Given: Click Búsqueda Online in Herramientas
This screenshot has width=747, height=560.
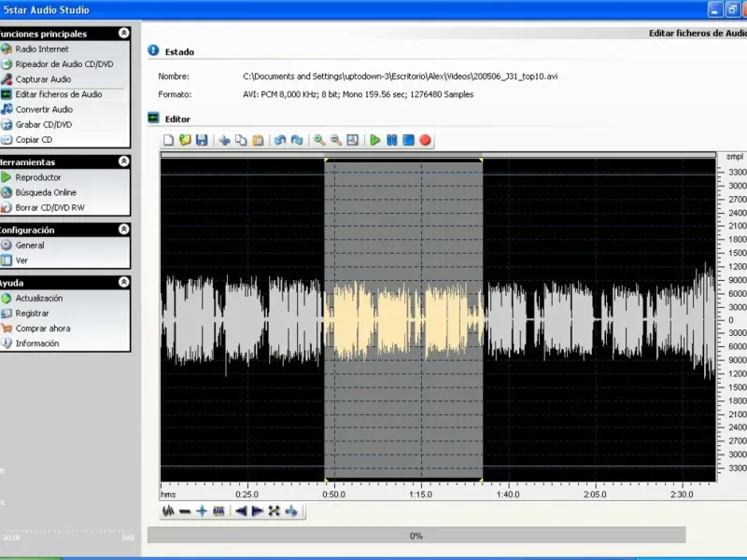Looking at the screenshot, I should point(46,192).
